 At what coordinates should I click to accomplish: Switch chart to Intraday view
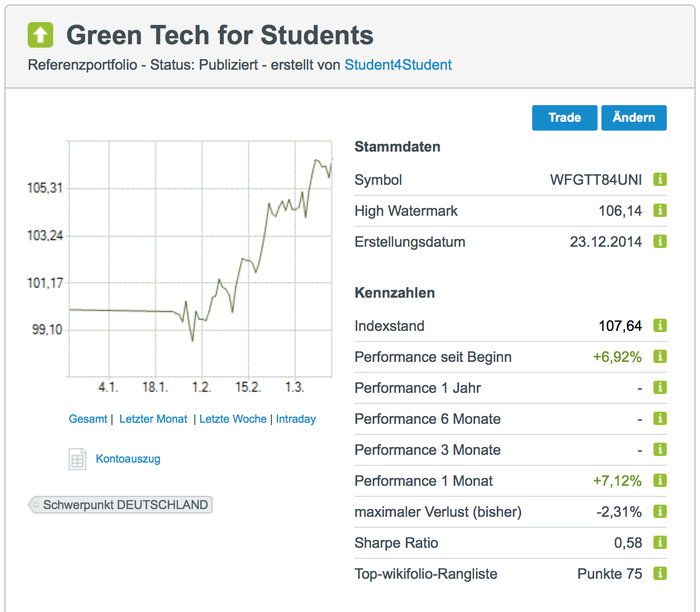[296, 419]
